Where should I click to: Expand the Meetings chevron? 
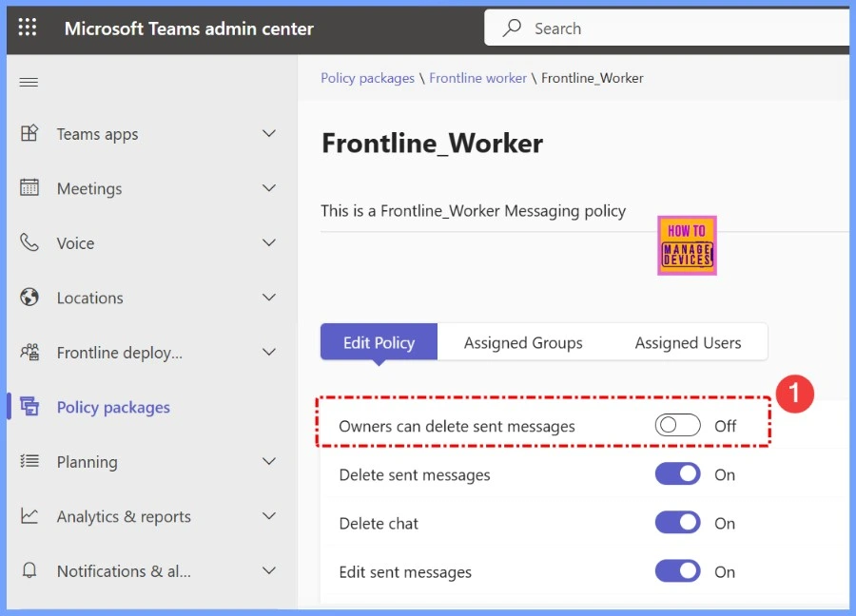pyautogui.click(x=269, y=187)
